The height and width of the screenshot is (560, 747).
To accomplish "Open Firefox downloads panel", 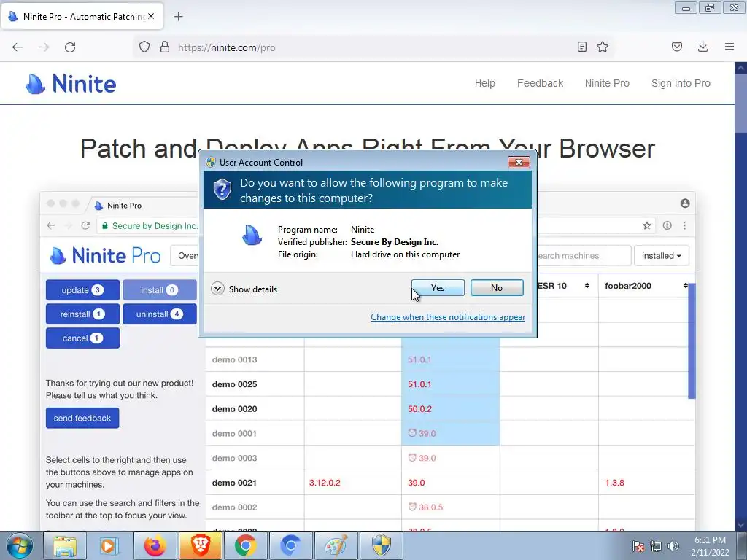I will 703,47.
